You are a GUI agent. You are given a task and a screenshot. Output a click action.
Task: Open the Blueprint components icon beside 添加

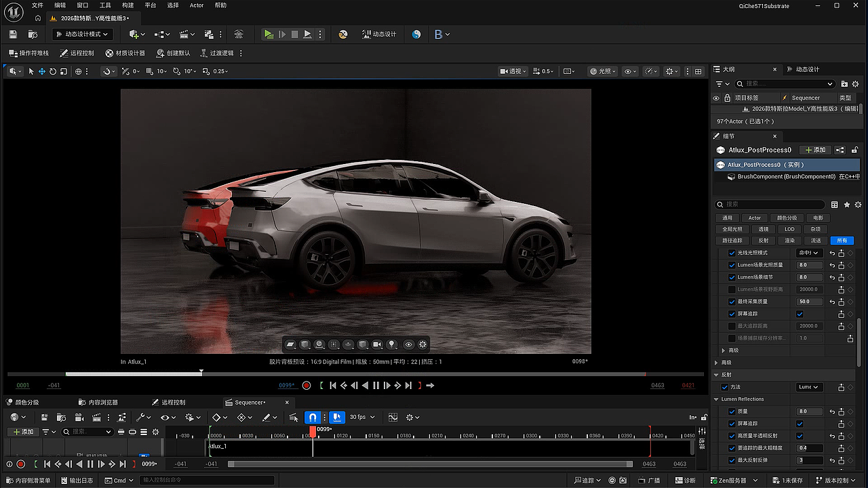[840, 150]
